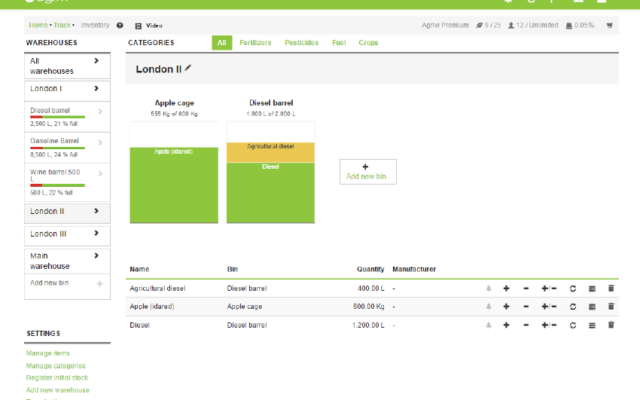Sort table by Name column header
Viewport: 640px width, 400px height.
point(140,269)
